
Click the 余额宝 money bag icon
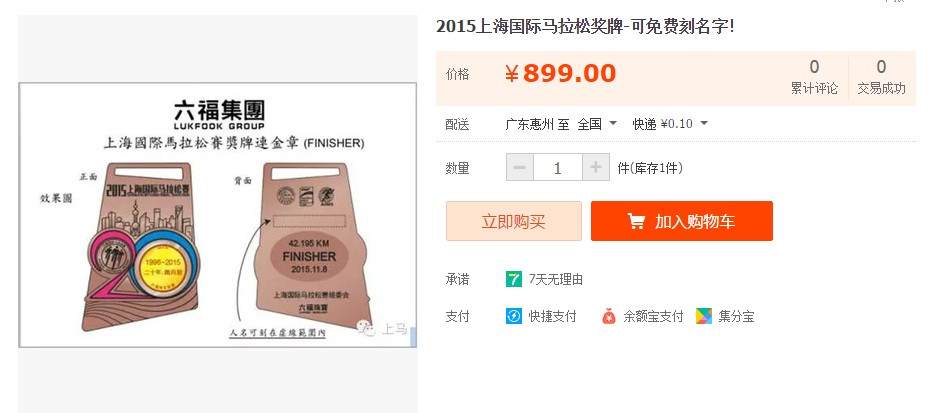point(608,316)
